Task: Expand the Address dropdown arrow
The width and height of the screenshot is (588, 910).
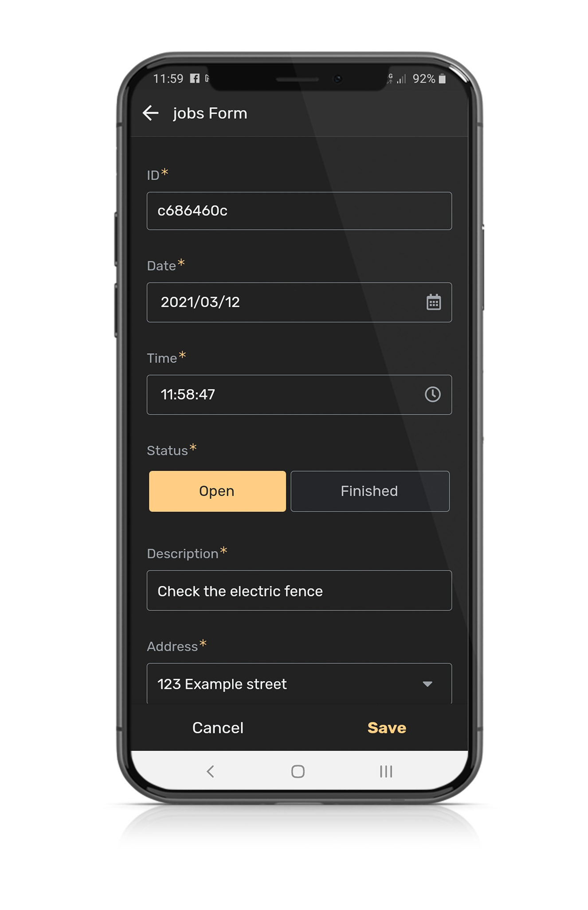Action: pyautogui.click(x=427, y=684)
